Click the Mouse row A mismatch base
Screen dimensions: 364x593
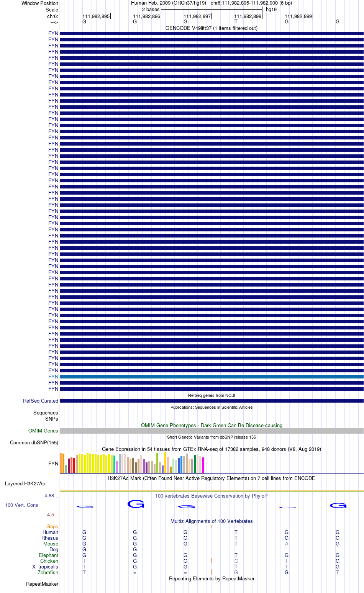coord(287,544)
